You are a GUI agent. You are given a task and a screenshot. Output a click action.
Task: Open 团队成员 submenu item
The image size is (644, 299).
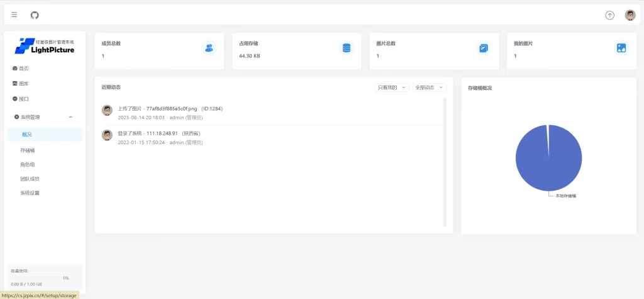[30, 179]
